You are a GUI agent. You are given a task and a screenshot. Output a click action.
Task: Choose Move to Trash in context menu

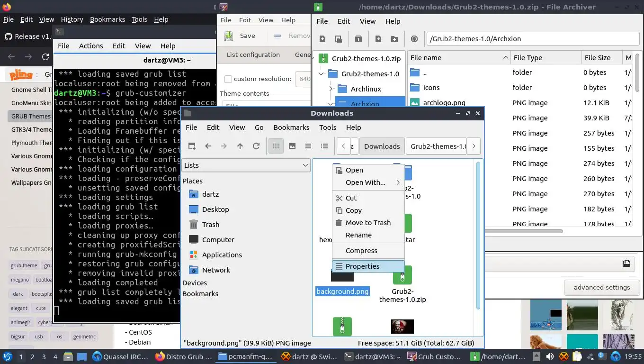pyautogui.click(x=368, y=223)
